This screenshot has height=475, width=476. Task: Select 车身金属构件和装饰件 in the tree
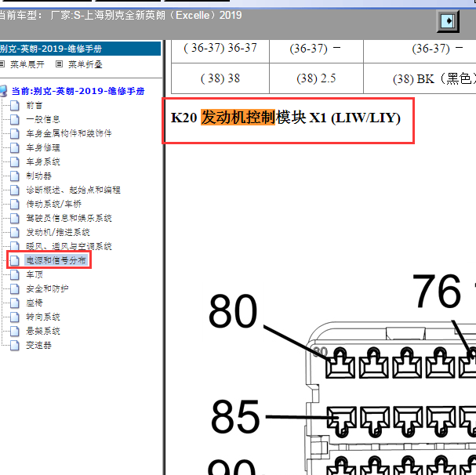coord(69,133)
